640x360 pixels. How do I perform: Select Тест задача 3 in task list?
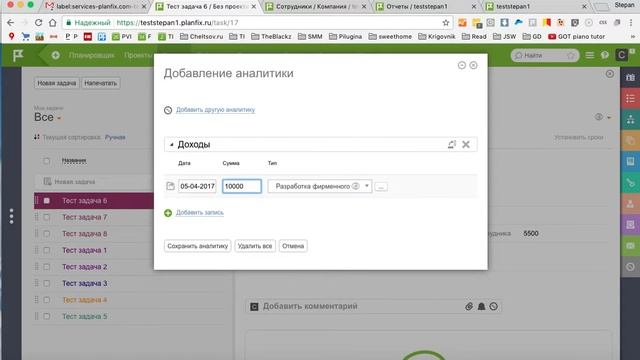pyautogui.click(x=84, y=283)
